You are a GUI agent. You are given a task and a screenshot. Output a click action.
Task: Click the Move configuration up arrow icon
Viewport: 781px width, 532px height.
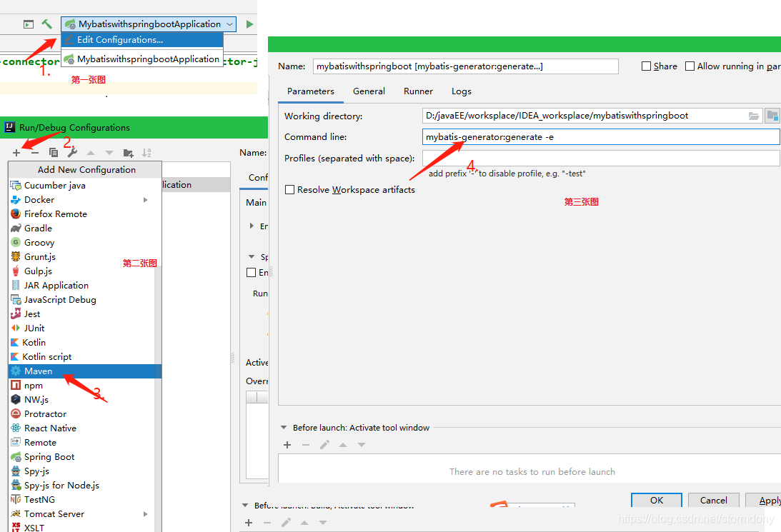(91, 153)
